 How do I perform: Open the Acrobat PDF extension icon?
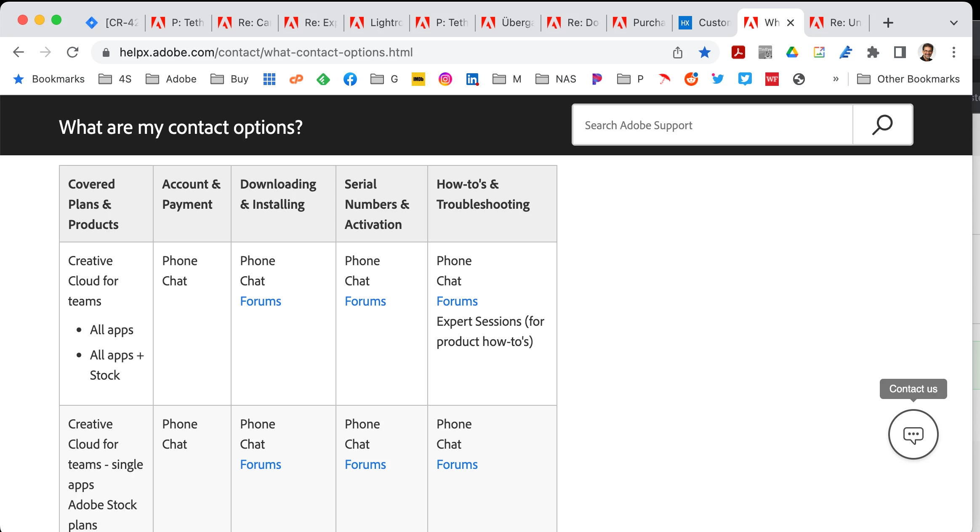click(738, 52)
